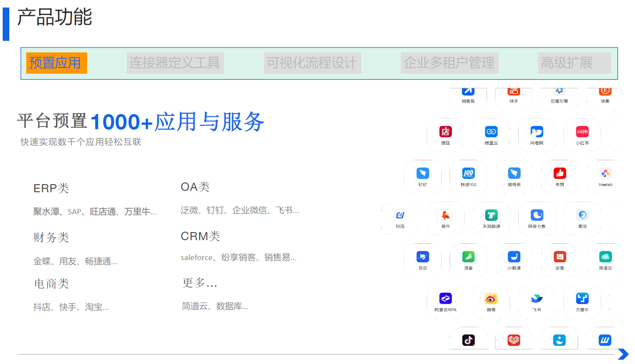Click the 快递100 app icon
The image size is (635, 364).
coord(468,173)
